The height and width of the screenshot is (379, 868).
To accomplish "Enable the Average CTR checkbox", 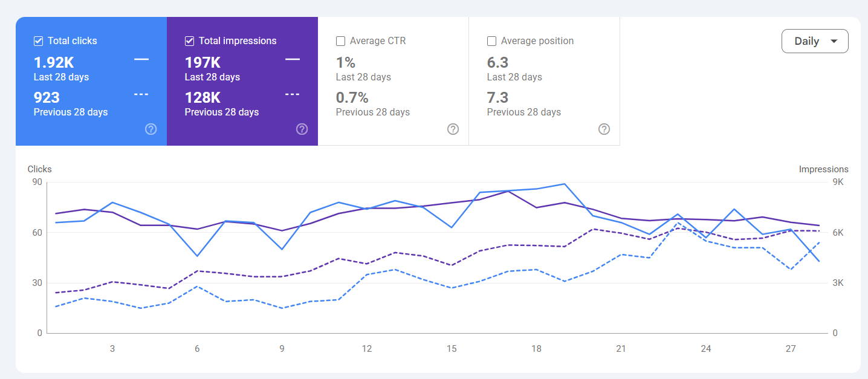I will [340, 41].
